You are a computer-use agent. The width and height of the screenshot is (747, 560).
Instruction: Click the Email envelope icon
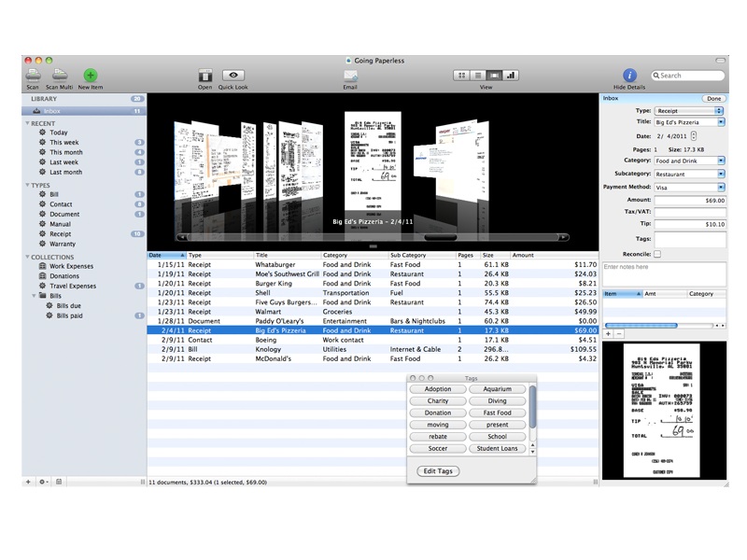coord(350,75)
